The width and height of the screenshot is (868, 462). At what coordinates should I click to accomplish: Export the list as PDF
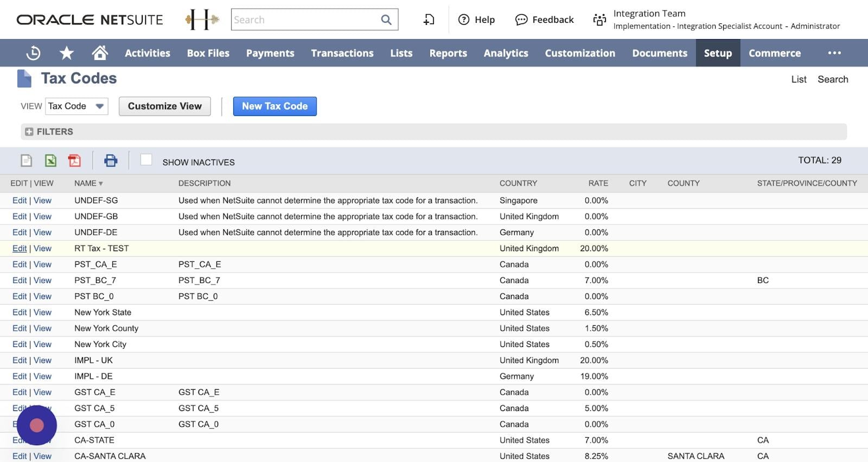click(74, 161)
